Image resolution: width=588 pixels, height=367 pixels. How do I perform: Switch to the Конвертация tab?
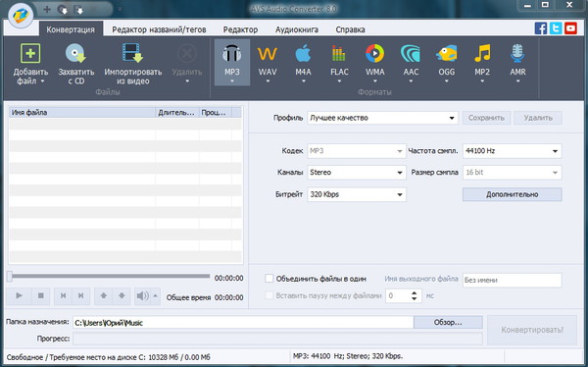[71, 29]
